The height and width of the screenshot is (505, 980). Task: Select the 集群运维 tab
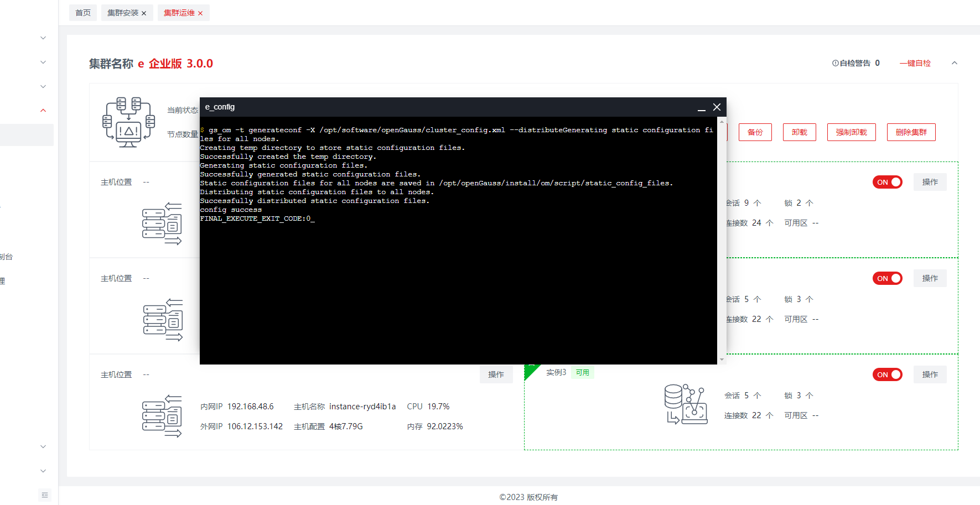[x=179, y=13]
